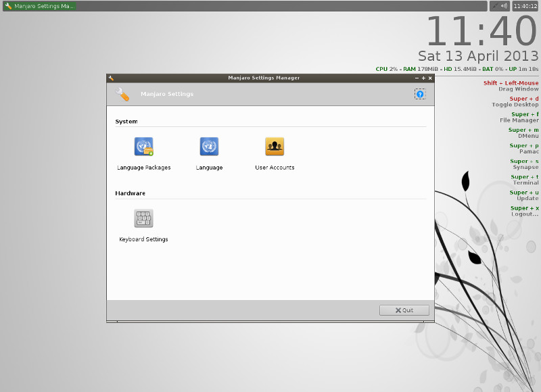Open the Language Packages settings icon
Viewport: 541px width, 392px height.
(x=143, y=147)
